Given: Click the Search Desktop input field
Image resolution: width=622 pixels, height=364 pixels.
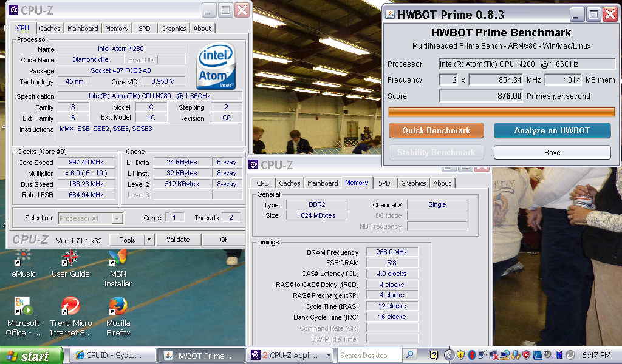Looking at the screenshot, I should pos(370,356).
